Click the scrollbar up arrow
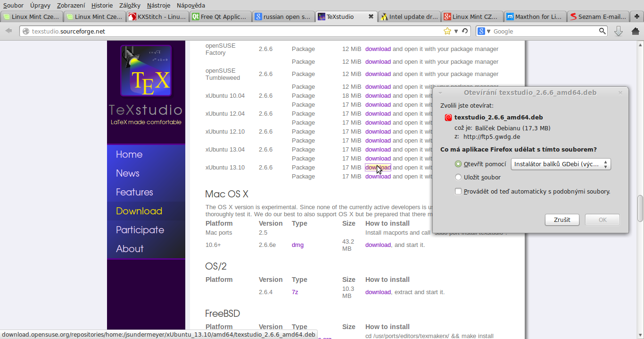644x339 pixels. point(640,44)
